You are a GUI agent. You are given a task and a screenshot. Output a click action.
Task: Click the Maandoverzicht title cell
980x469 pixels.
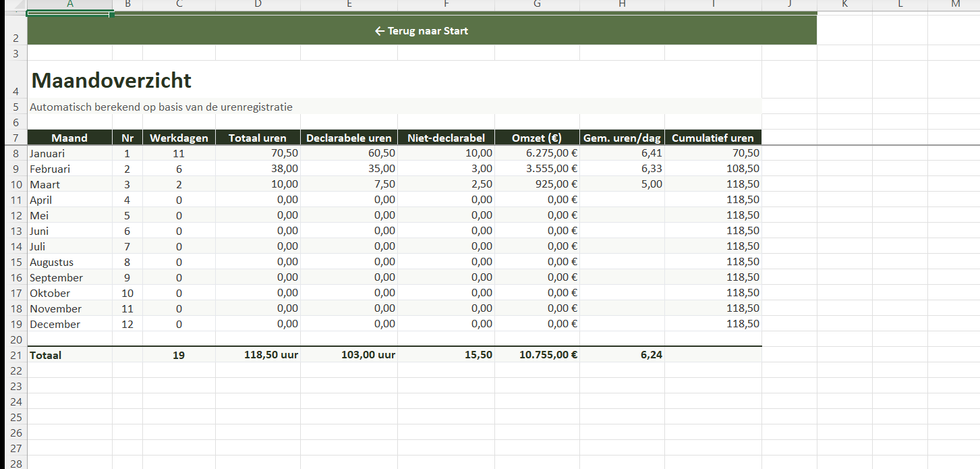112,81
